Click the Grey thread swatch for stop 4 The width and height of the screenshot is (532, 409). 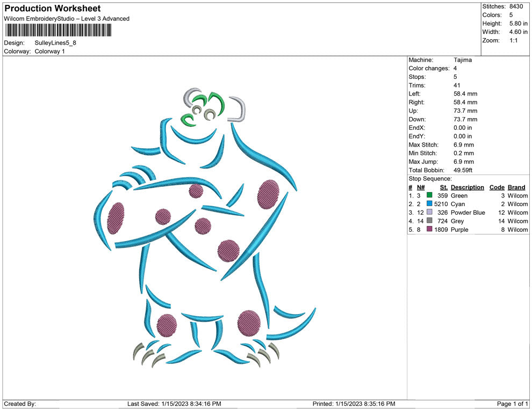429,221
